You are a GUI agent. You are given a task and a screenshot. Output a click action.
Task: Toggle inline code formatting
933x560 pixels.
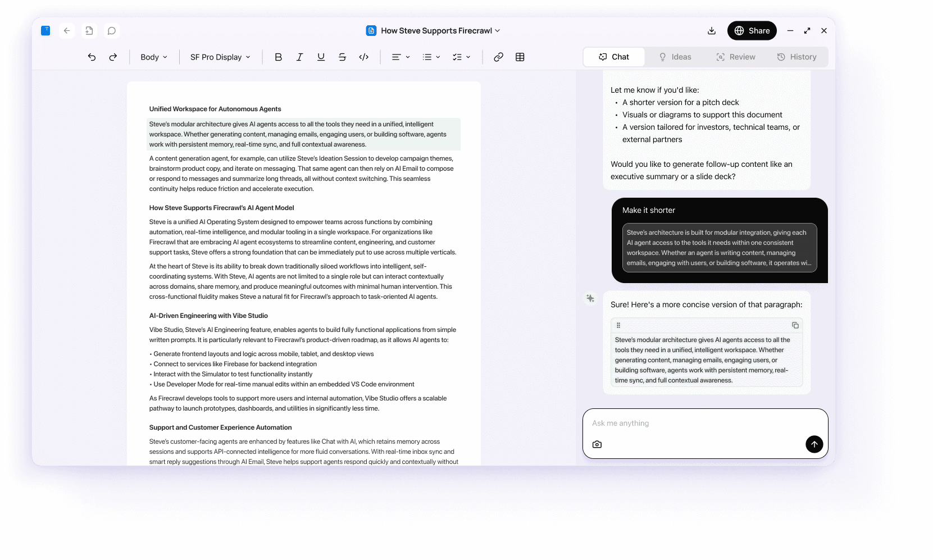click(363, 57)
